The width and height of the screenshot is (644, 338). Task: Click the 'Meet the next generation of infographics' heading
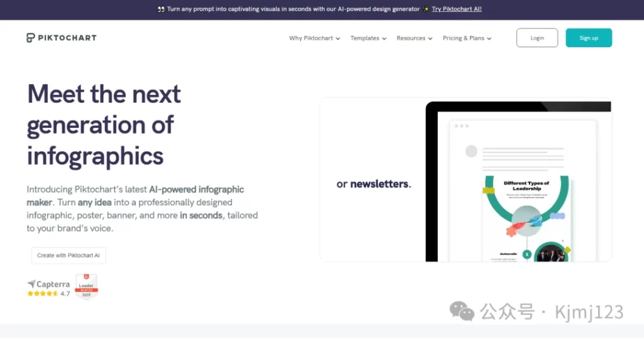coord(104,125)
